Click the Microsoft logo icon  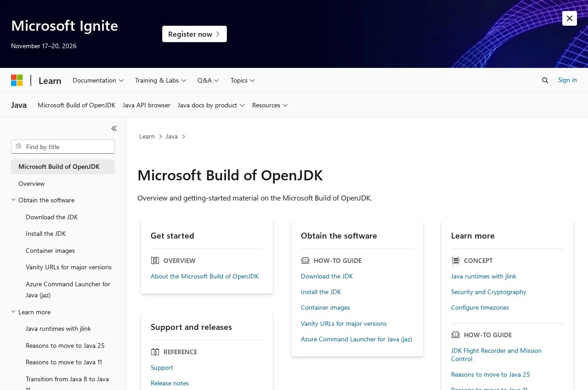(x=17, y=80)
